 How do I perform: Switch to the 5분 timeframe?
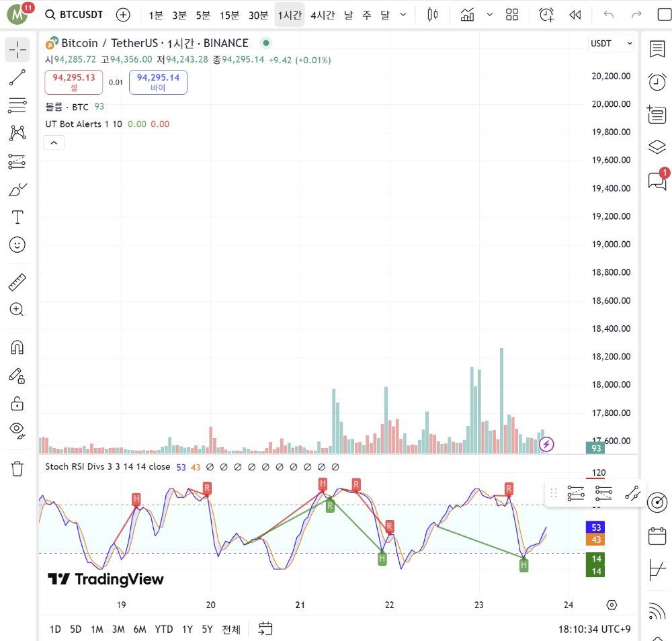[x=203, y=15]
